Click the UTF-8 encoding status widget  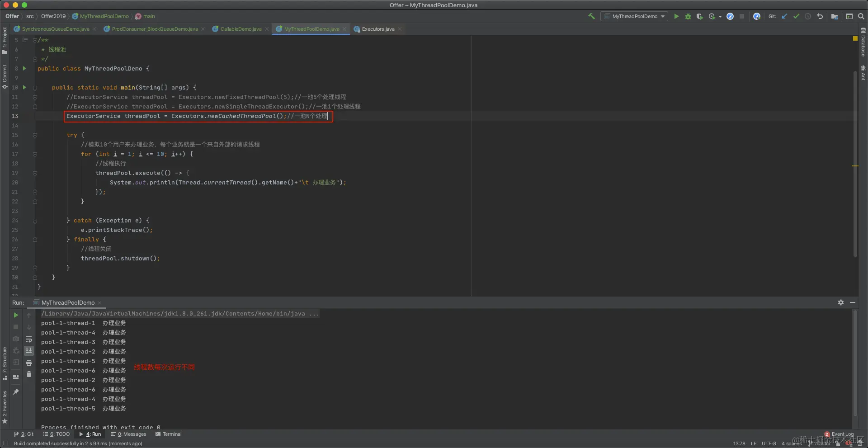[x=769, y=443]
